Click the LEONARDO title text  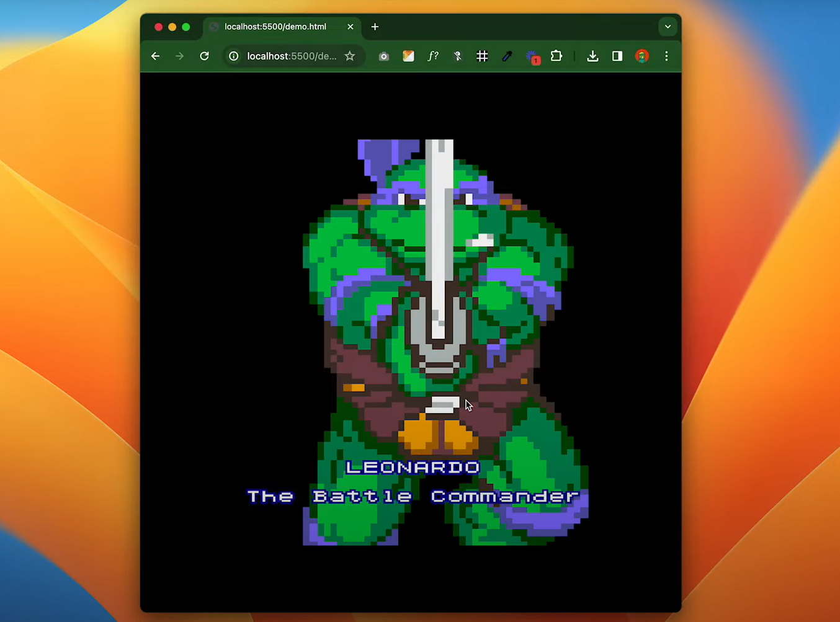tap(413, 468)
